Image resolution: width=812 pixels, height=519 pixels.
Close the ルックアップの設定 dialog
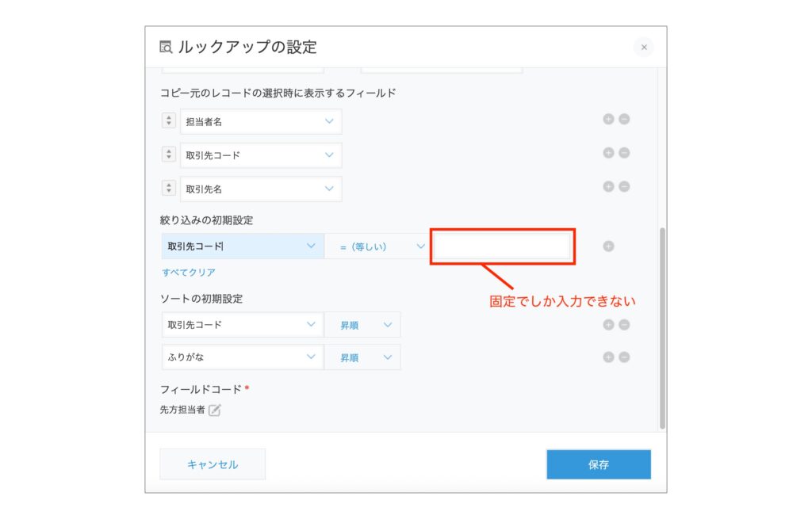pyautogui.click(x=644, y=47)
